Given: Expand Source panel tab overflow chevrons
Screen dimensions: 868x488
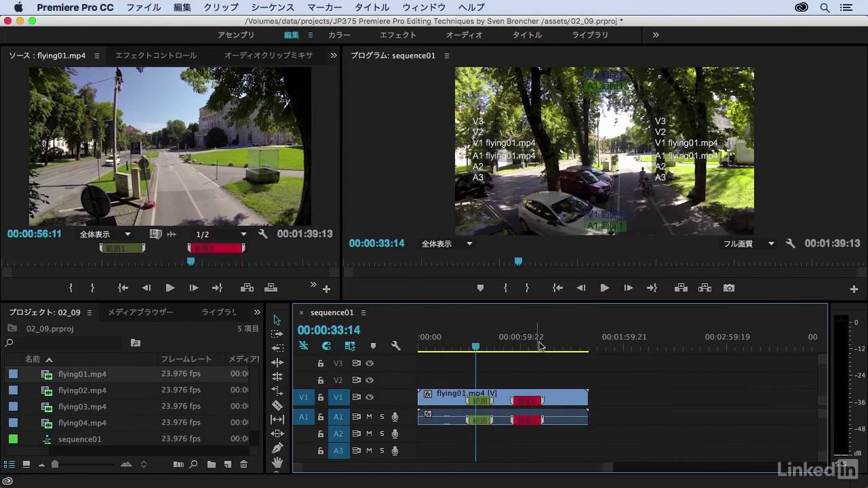Looking at the screenshot, I should [x=334, y=56].
